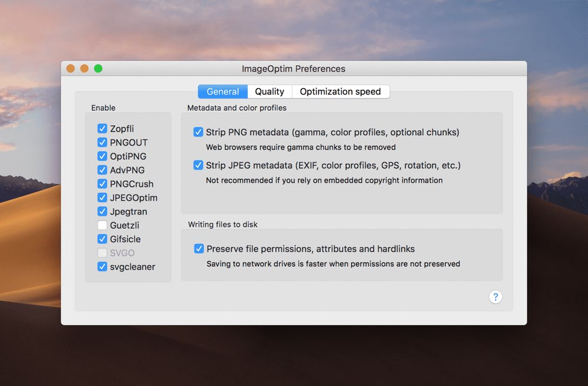Enable the Guetzli checkbox
This screenshot has width=588, height=386.
tap(102, 225)
